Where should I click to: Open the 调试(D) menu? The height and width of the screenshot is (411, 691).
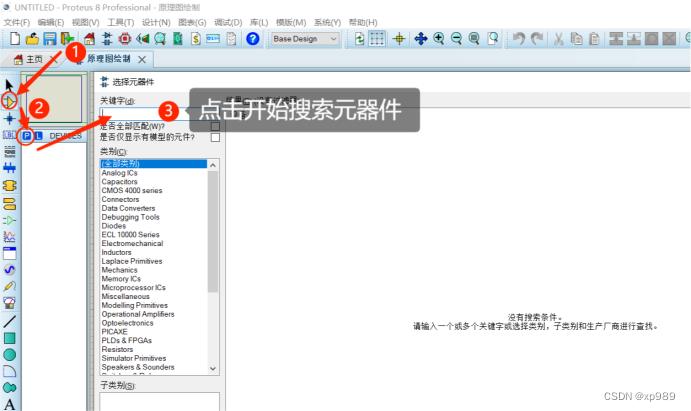(228, 22)
